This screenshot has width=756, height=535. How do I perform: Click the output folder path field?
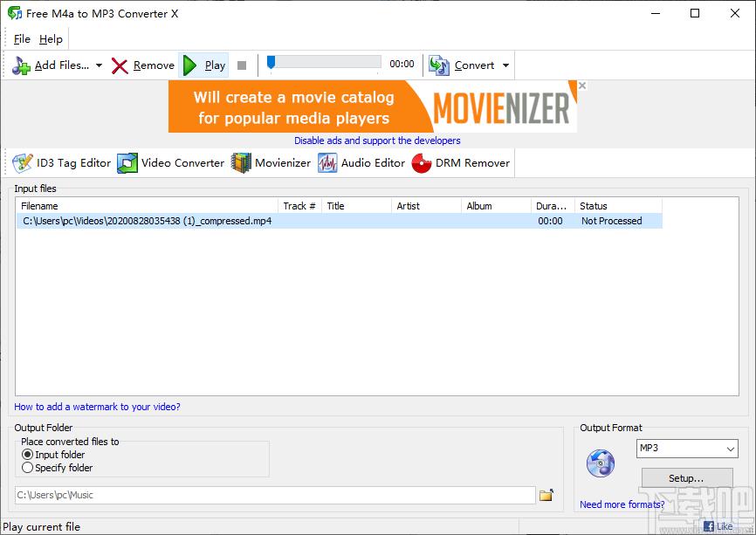click(x=275, y=495)
